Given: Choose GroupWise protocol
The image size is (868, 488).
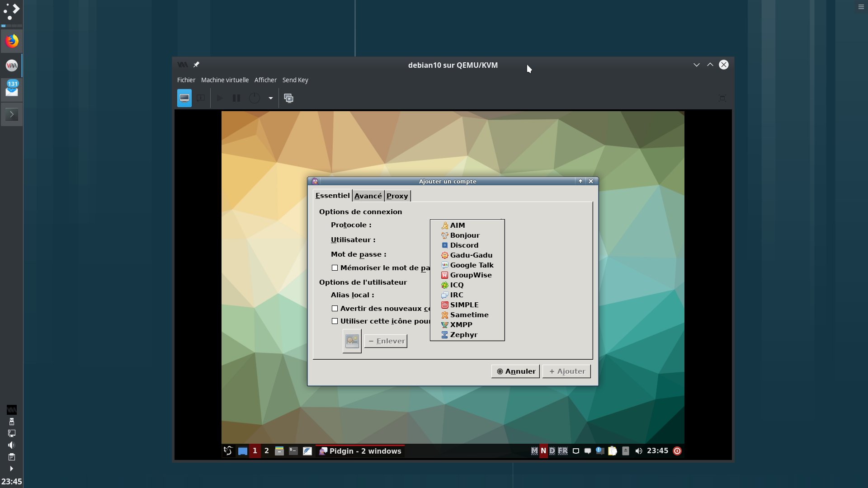Looking at the screenshot, I should [467, 275].
